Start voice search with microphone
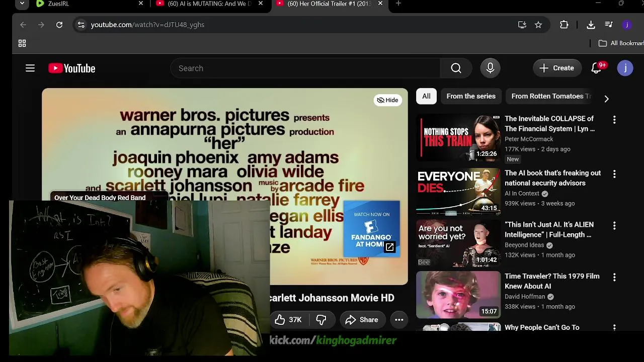Screen dimensions: 644x362 (490, 68)
